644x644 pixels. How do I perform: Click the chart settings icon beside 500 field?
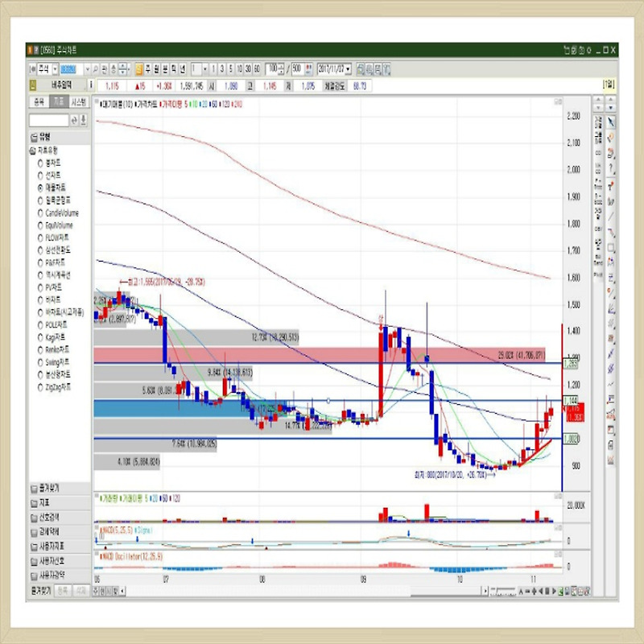click(x=309, y=69)
